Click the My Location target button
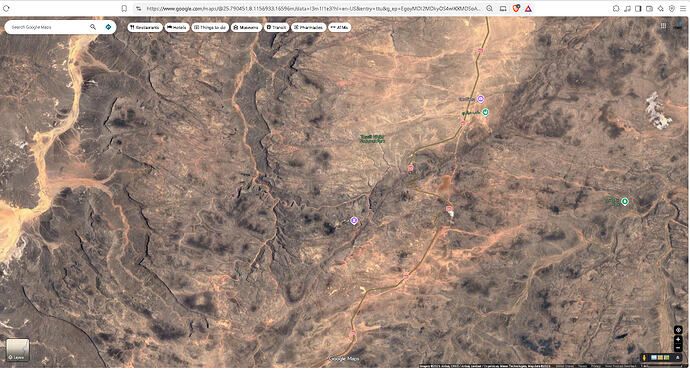Screen dimensions: 690x369 678,329
